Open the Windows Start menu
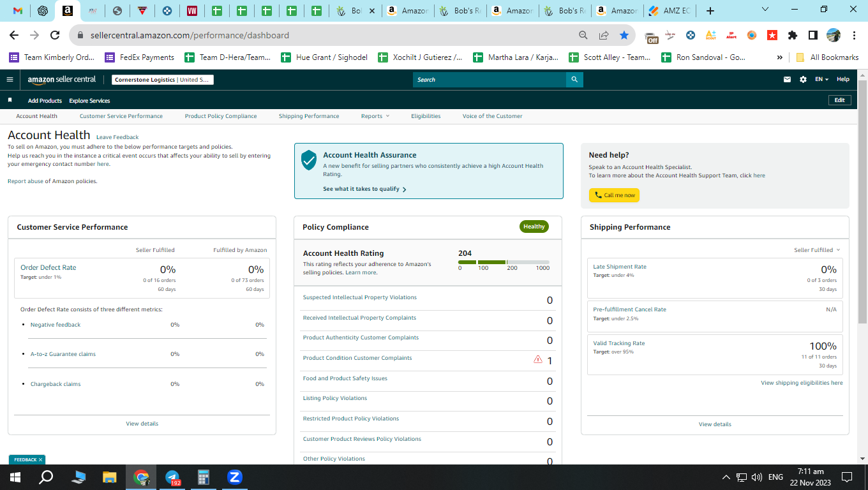The image size is (868, 490). 15,477
